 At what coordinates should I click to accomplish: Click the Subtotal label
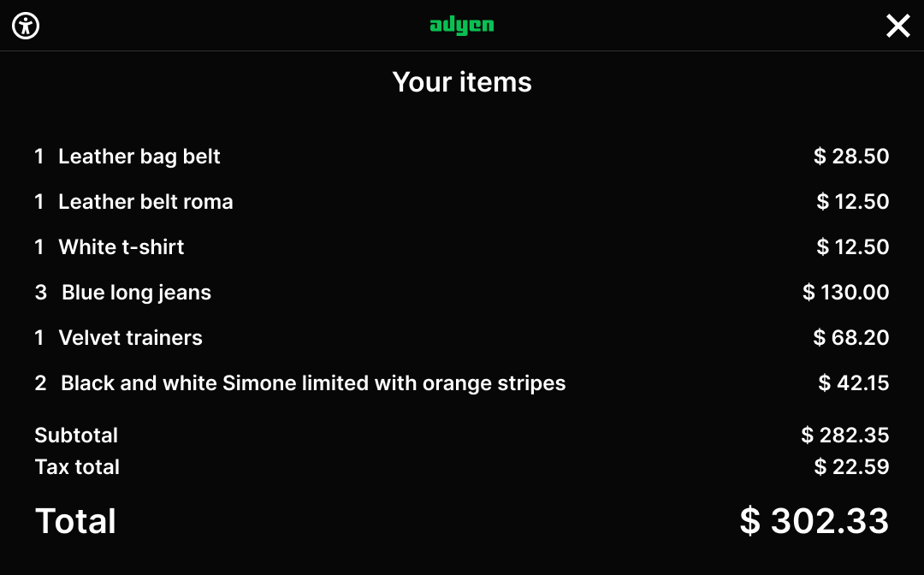[76, 436]
